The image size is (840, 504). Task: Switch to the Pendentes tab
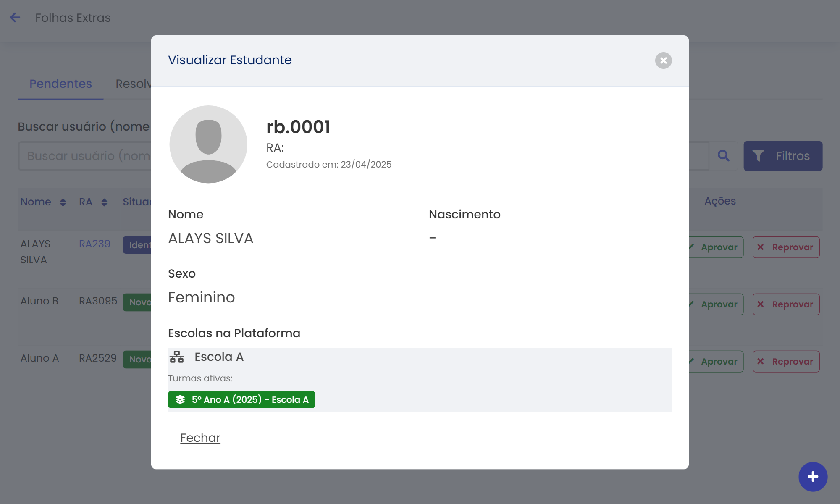click(60, 84)
